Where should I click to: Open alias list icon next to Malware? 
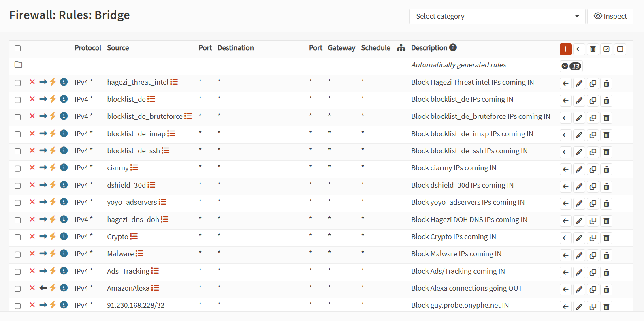tap(139, 253)
